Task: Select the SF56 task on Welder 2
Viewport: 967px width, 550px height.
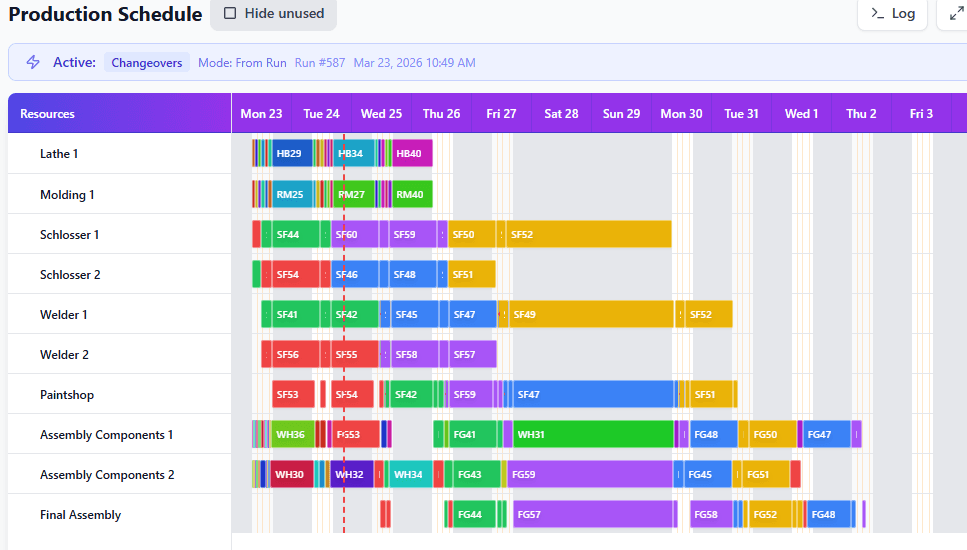Action: click(295, 355)
